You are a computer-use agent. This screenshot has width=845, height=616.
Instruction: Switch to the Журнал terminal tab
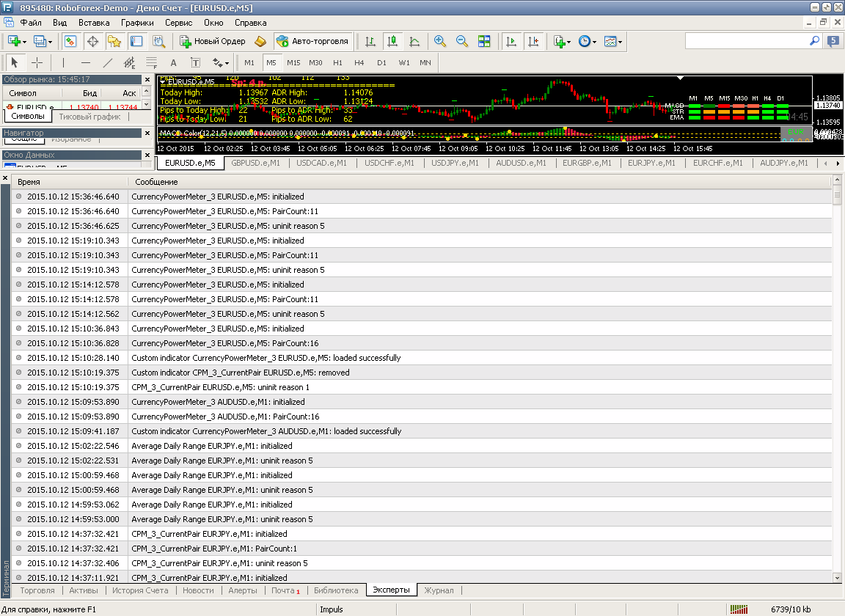(439, 590)
